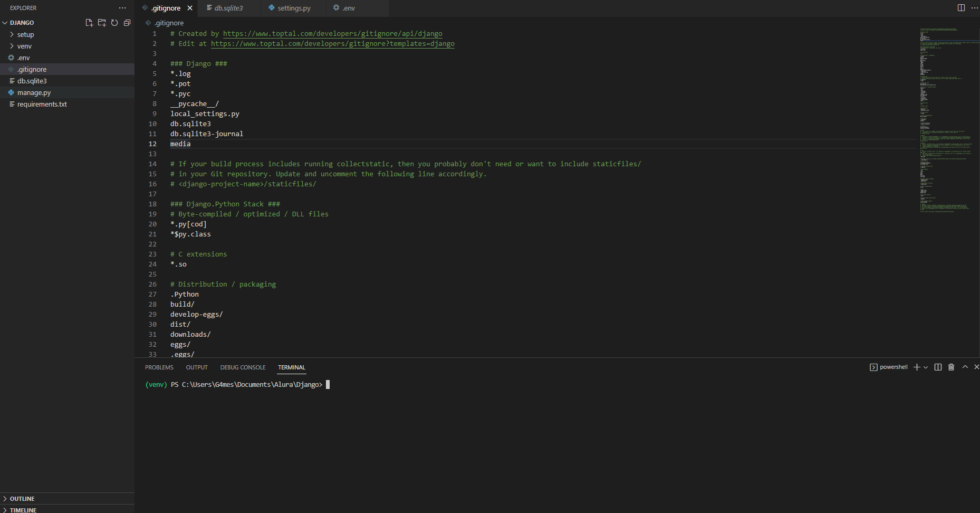Click the terminal prompt input area

tap(328, 385)
